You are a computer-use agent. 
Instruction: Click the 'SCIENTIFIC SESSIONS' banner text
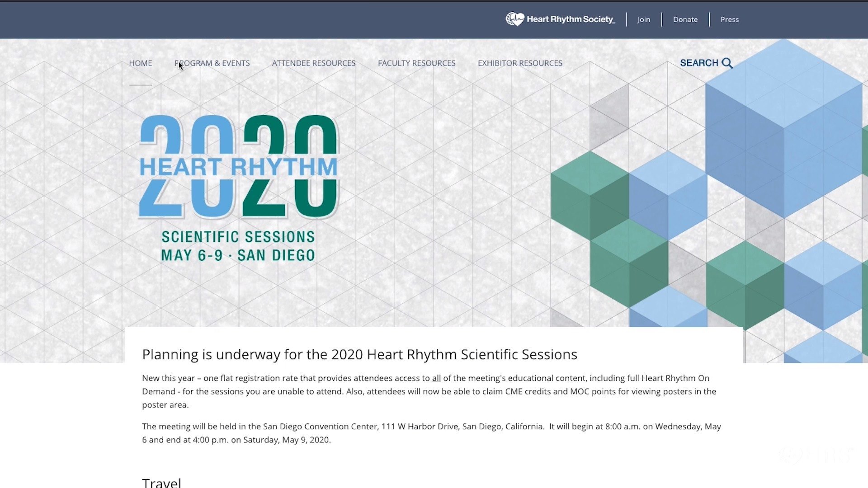point(238,237)
